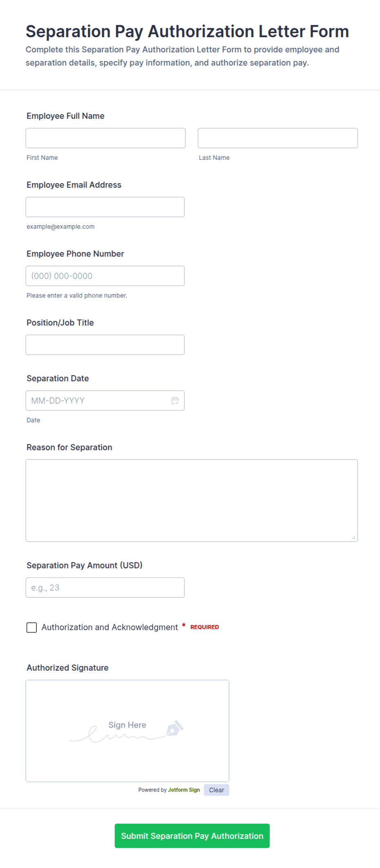Click the Last Name input field
Image resolution: width=380 pixels, height=868 pixels.
(278, 138)
